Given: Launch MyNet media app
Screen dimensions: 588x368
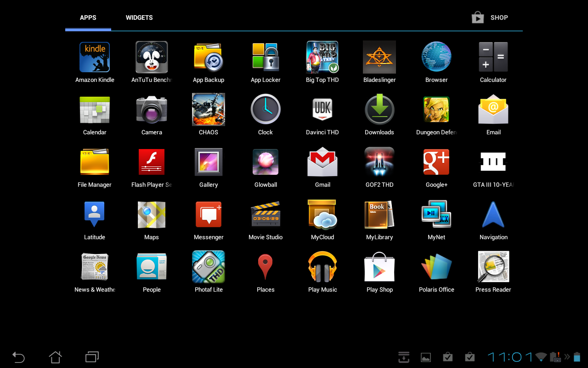Looking at the screenshot, I should (x=436, y=214).
